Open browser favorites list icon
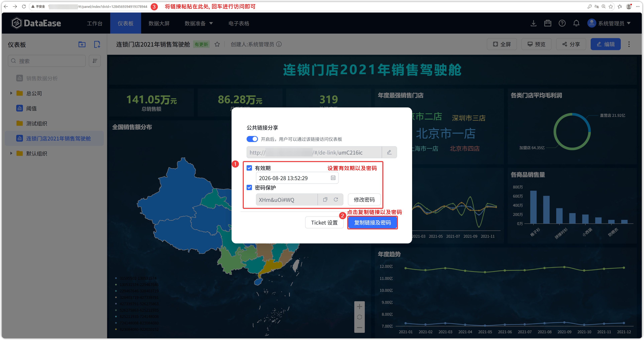The height and width of the screenshot is (340, 644). pos(620,7)
